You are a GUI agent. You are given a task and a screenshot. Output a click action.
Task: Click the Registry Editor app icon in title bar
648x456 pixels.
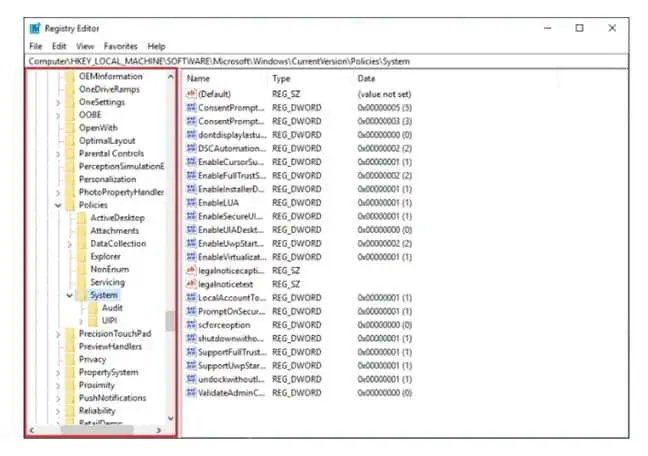tap(35, 29)
